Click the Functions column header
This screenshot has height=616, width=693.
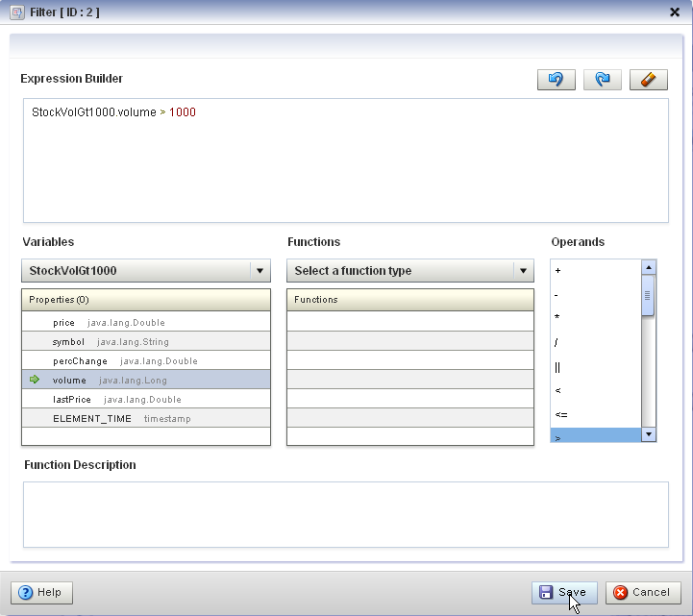410,300
